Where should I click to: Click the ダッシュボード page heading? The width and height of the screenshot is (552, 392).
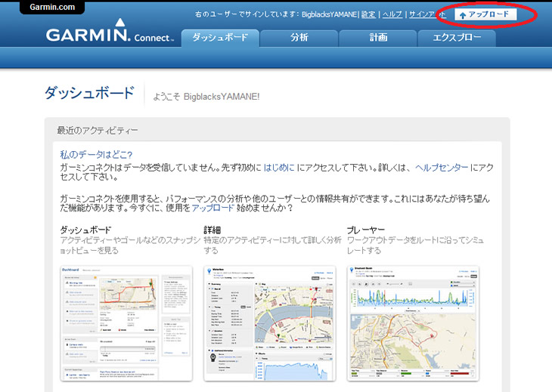click(x=89, y=93)
